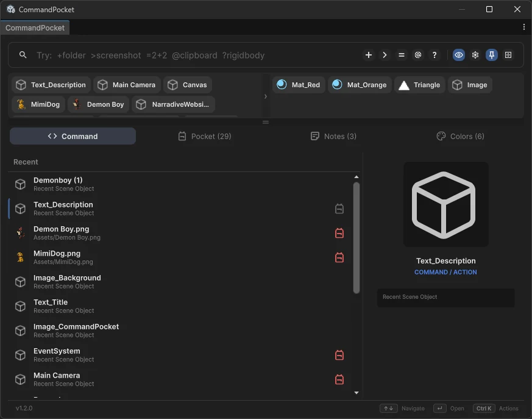Viewport: 532px width, 419px height.
Task: Toggle red pocket icon on Main Camera row
Action: point(339,379)
